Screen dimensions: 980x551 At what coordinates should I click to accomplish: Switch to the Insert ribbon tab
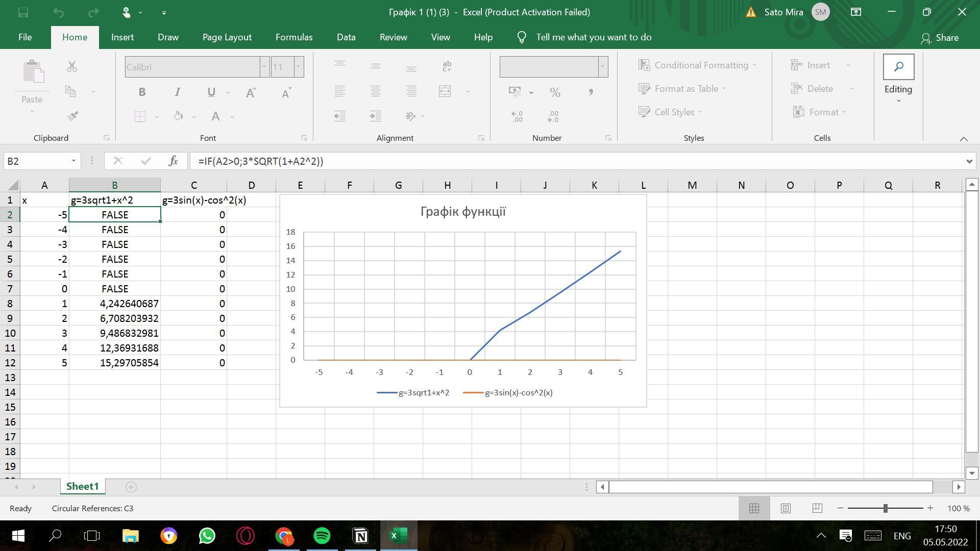[x=122, y=37]
